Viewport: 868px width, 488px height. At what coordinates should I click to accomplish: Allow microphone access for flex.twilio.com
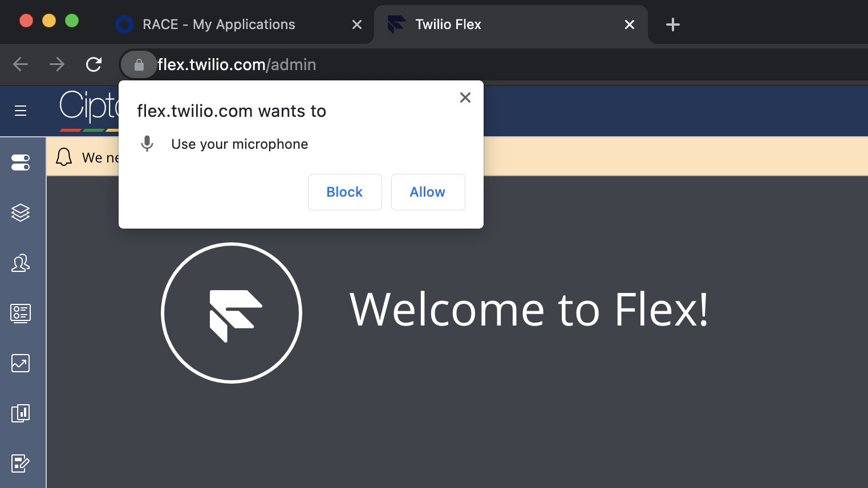coord(428,192)
